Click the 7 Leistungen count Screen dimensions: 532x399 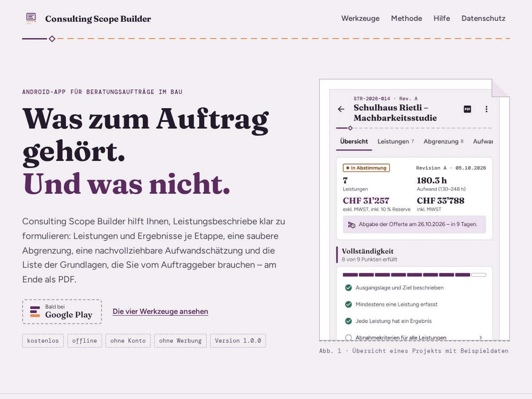click(x=355, y=184)
